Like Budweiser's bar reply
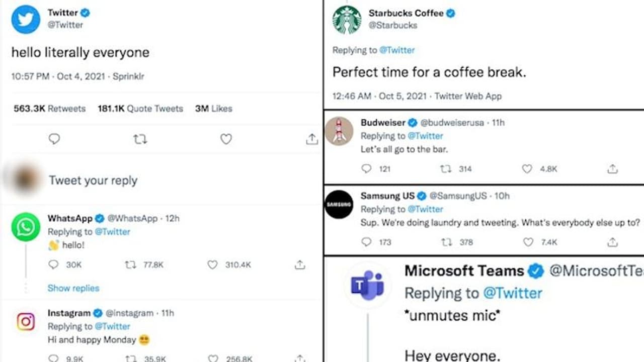 (526, 169)
